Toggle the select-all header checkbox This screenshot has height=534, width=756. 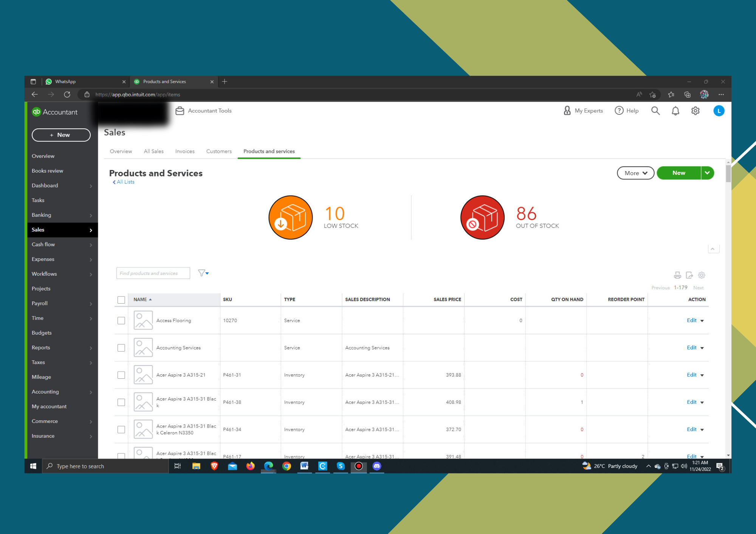click(x=121, y=300)
